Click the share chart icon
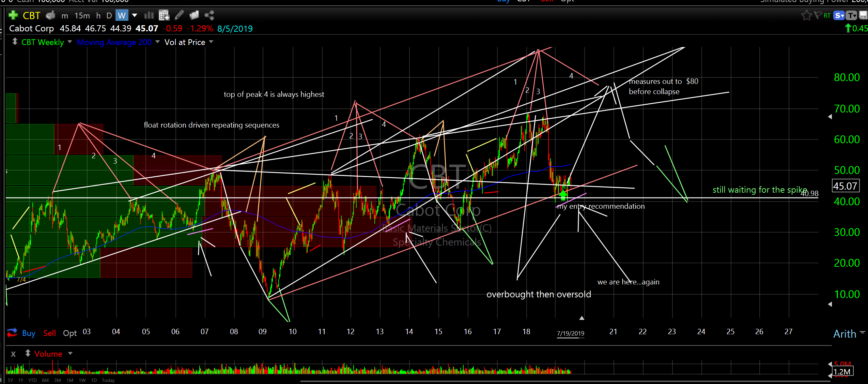 pos(209,15)
